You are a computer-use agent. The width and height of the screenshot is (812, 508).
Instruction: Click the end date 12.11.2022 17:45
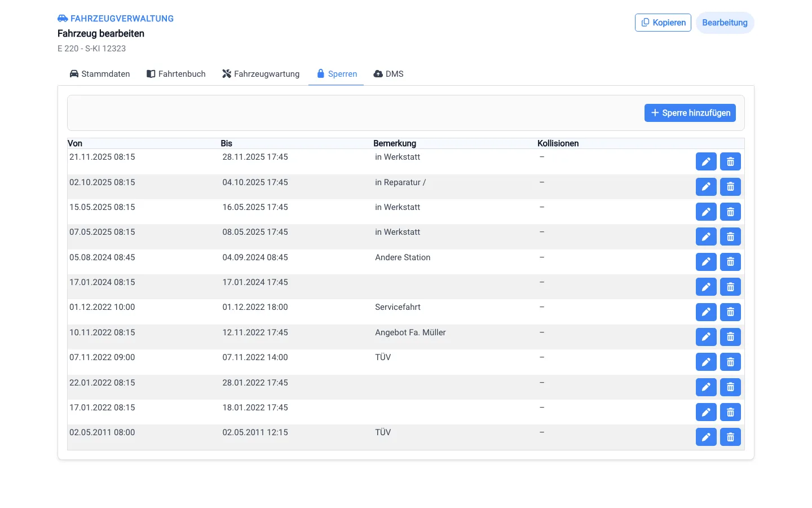coord(255,332)
